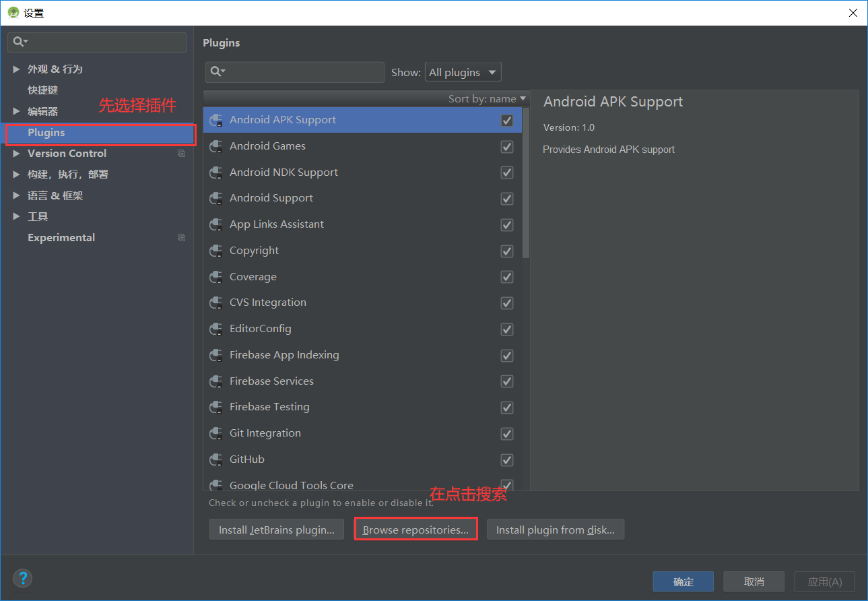Uncheck the Android Games plugin
The height and width of the screenshot is (601, 868).
[x=507, y=147]
